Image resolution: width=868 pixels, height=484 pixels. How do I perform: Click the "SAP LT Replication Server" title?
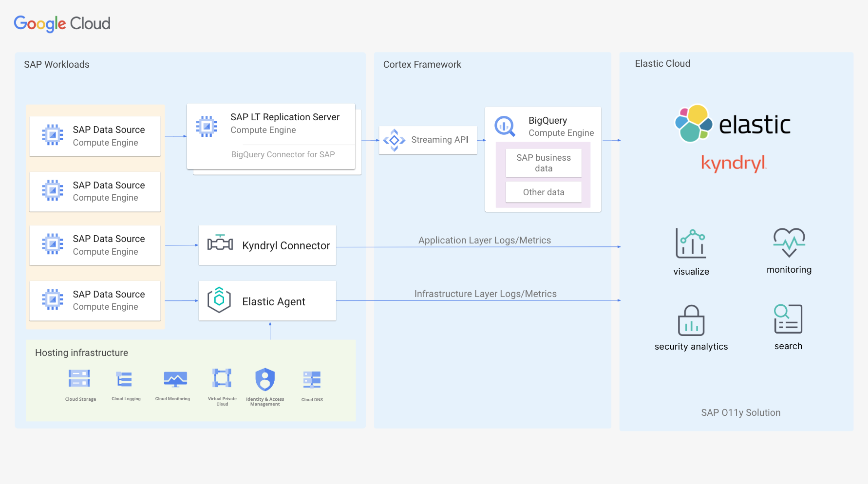(x=285, y=117)
